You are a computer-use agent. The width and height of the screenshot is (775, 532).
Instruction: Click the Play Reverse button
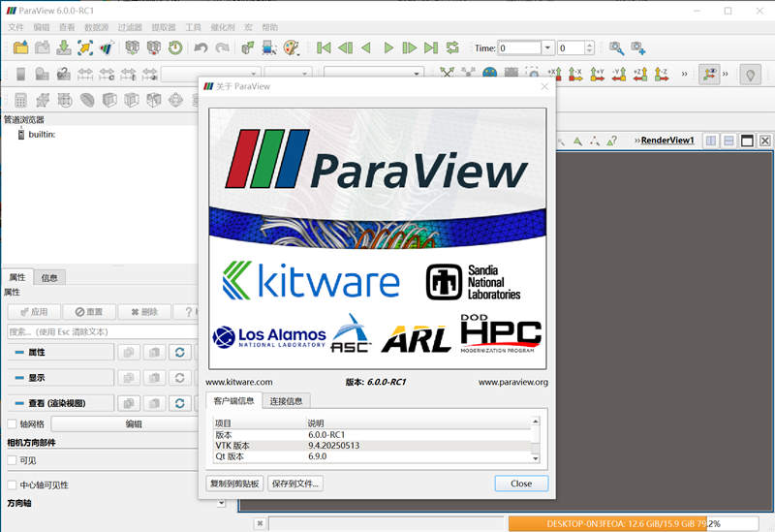(366, 47)
